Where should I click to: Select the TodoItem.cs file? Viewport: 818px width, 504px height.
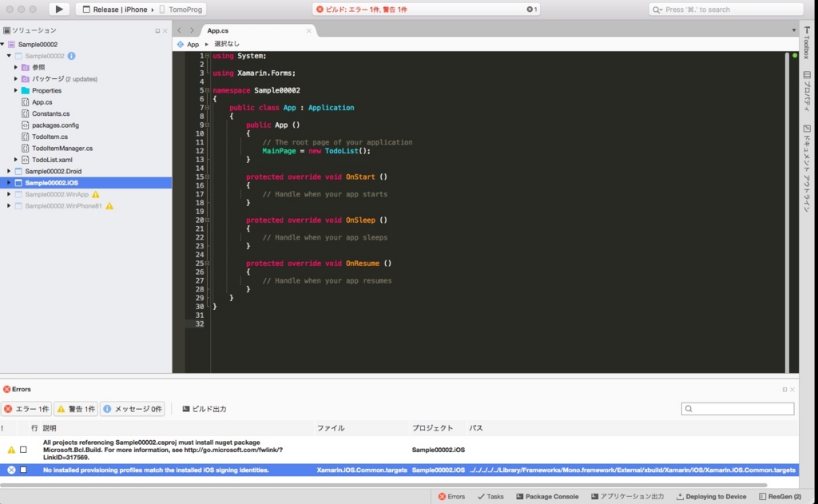[50, 137]
